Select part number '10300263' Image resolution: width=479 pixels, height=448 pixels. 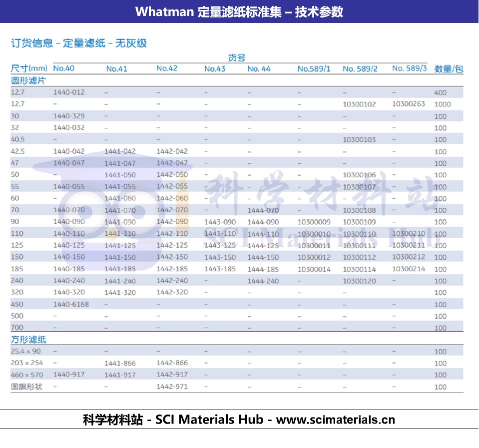point(409,104)
